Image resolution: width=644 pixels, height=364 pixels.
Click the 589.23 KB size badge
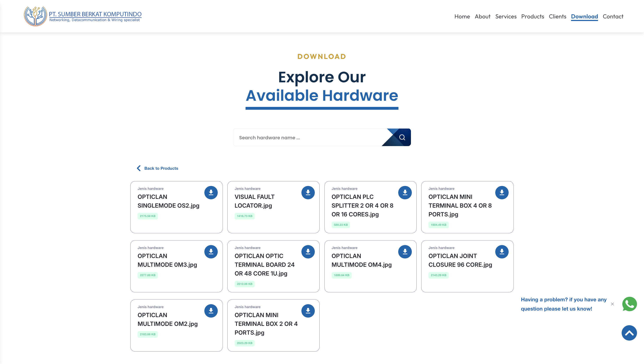340,225
